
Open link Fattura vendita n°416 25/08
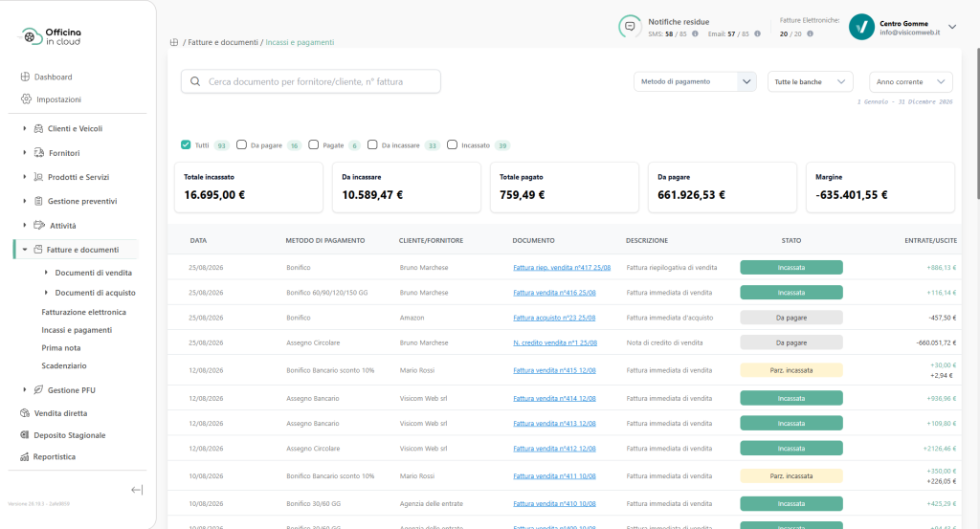[x=554, y=293]
